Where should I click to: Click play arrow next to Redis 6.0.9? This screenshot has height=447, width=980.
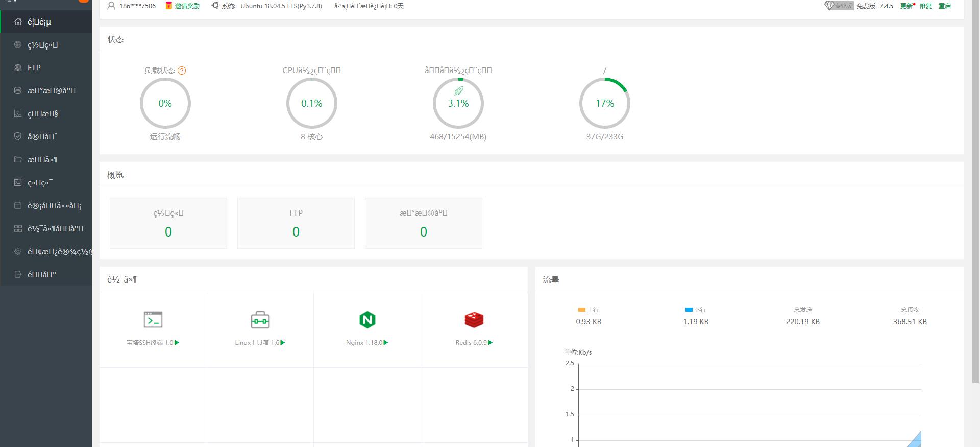click(491, 343)
